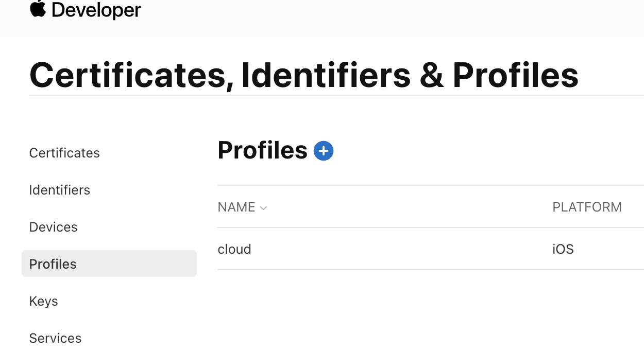Click empty white area below profiles table

pos(412,314)
